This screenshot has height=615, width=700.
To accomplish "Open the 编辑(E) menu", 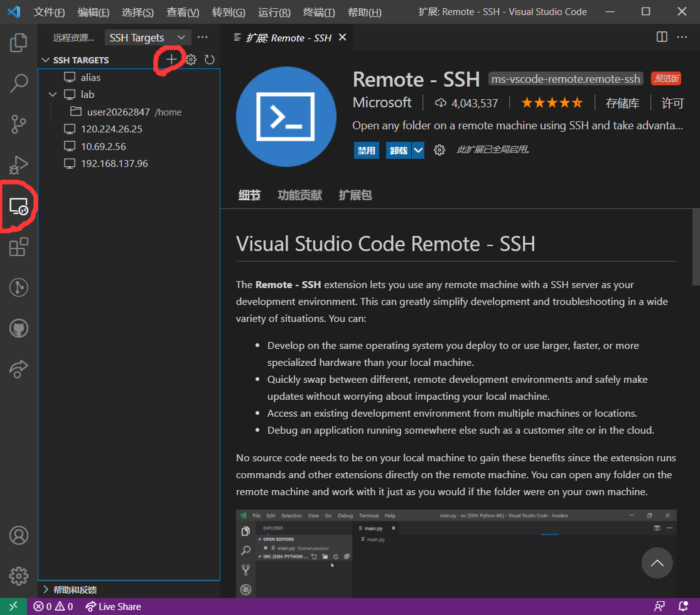I will [94, 12].
